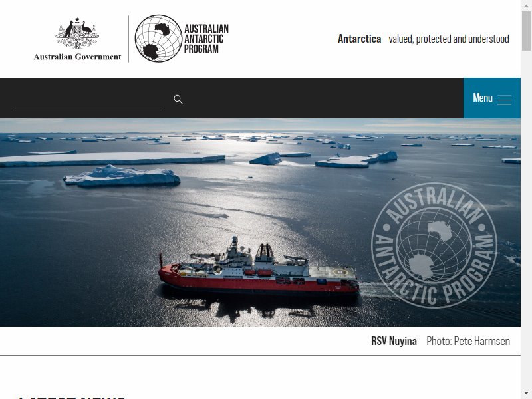The image size is (532, 399).
Task: Focus the site search text field
Action: [90, 100]
